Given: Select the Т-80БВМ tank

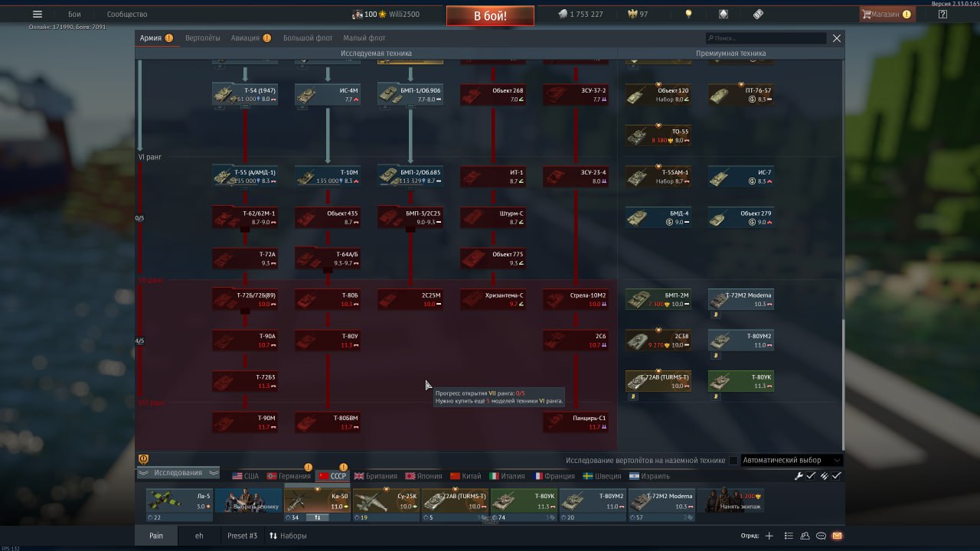Looking at the screenshot, I should tap(328, 422).
